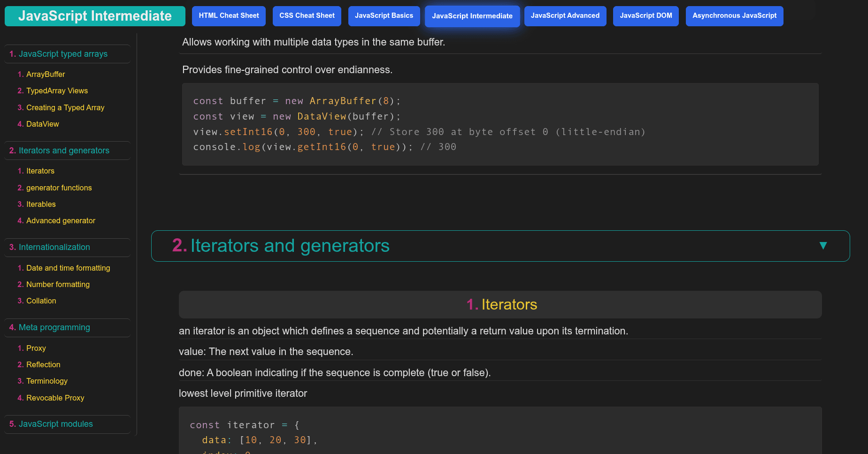Viewport: 868px width, 454px height.
Task: Open the JavaScript DOM tab
Action: [646, 16]
